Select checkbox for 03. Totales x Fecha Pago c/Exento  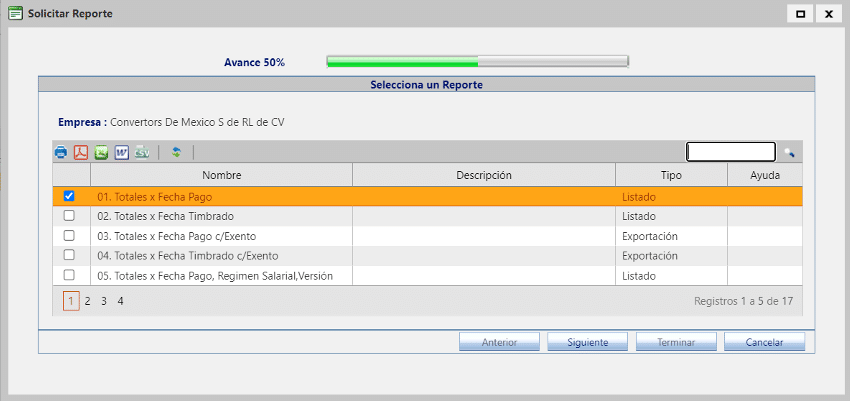click(69, 236)
